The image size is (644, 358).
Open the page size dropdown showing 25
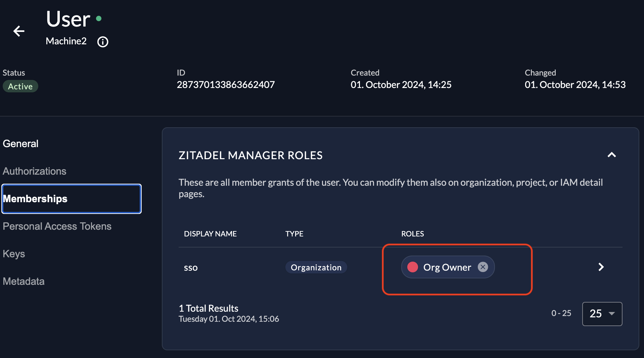coord(602,314)
